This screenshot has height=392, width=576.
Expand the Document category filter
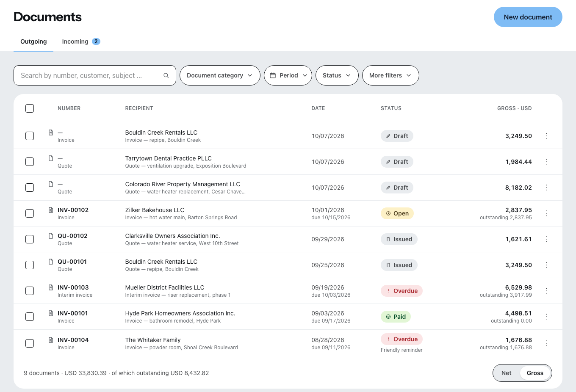[x=220, y=75]
